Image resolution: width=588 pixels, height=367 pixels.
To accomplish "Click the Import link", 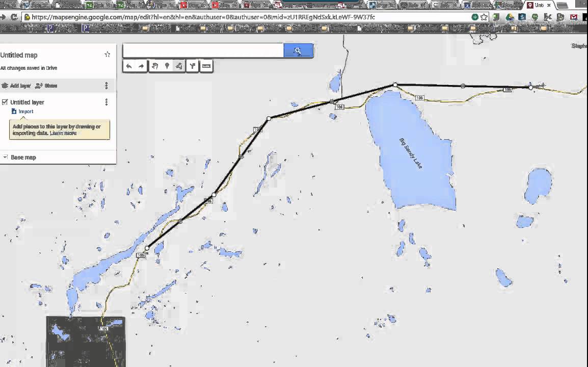I will click(x=23, y=112).
